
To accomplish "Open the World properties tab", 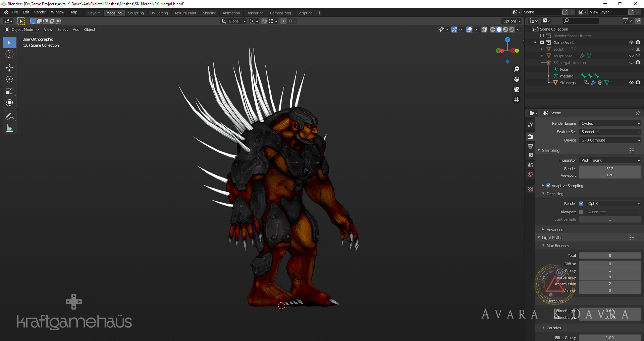I will pos(530,174).
